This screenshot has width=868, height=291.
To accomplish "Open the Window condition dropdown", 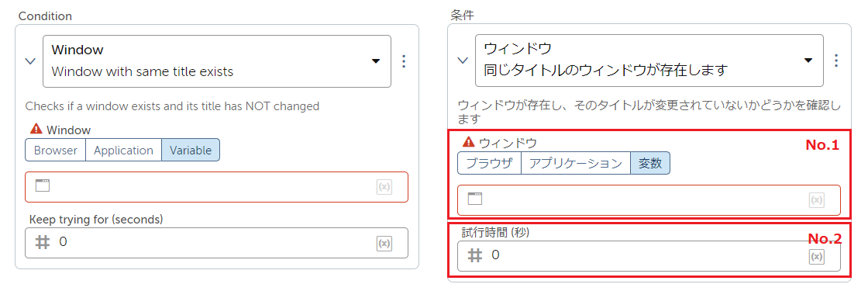I will [217, 61].
